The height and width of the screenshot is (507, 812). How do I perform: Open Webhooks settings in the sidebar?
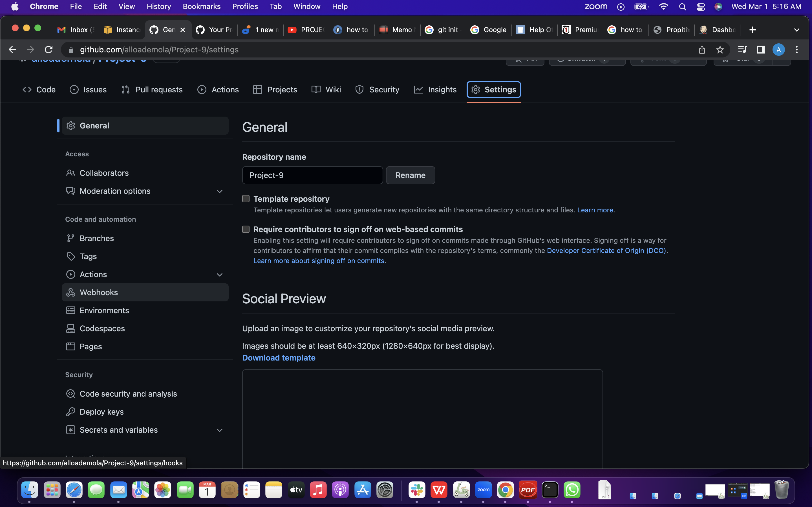click(x=98, y=292)
